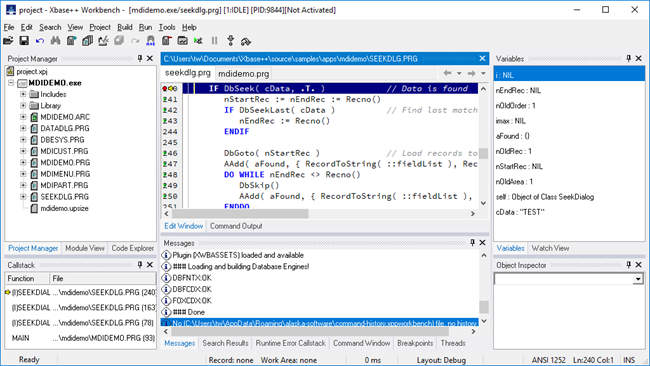Viewport: 650px width, 366px height.
Task: Toggle pin on the Object Inspector panel
Action: click(628, 265)
